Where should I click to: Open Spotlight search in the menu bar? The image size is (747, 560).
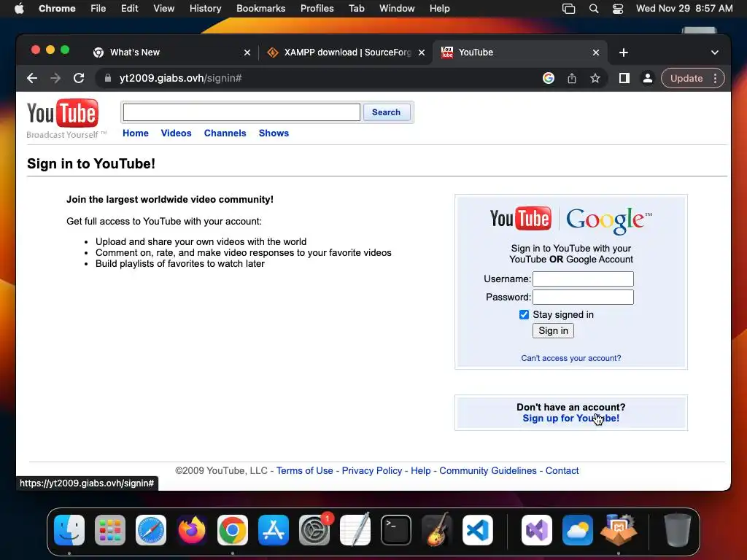(594, 9)
